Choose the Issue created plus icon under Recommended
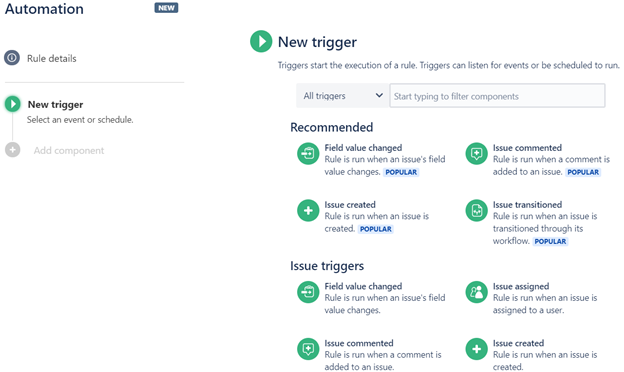Viewport: 624px width, 372px height. pos(308,210)
